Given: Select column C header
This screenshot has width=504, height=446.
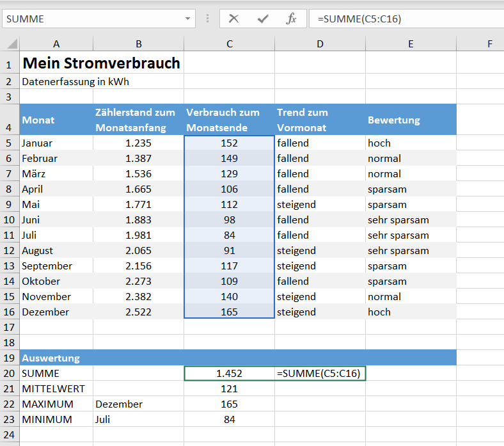Looking at the screenshot, I should (229, 44).
